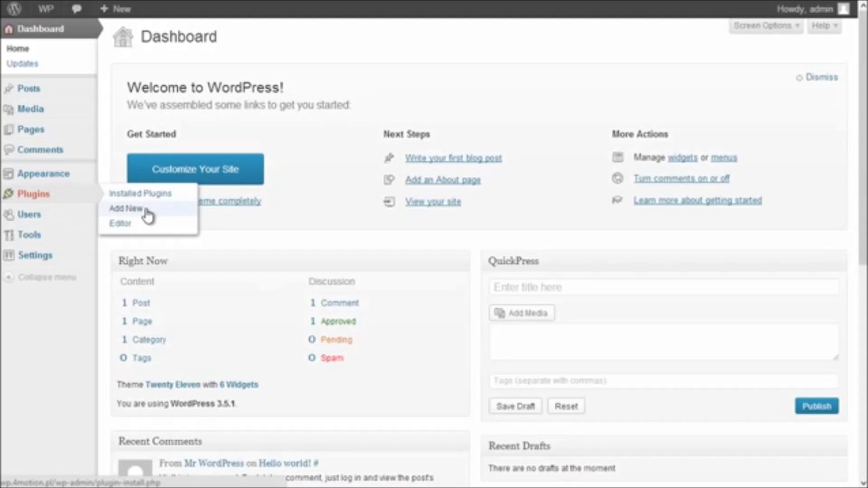Click the Spam comments link
This screenshot has width=868, height=488.
[332, 358]
